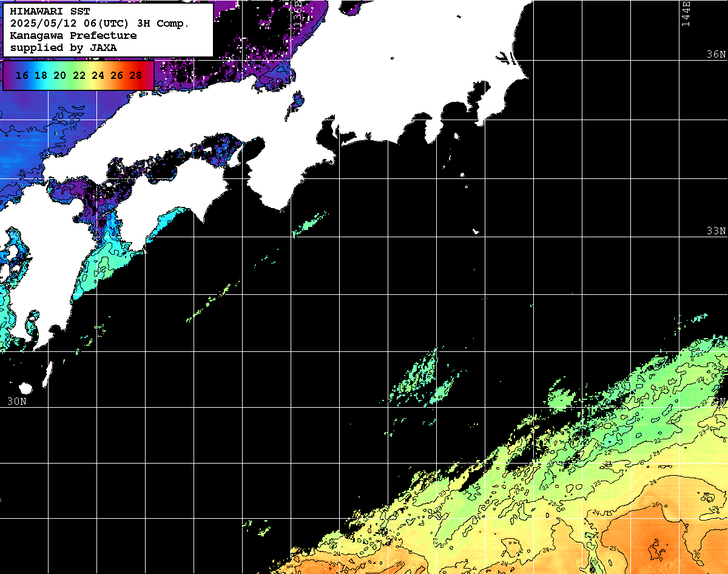Click the 33N latitude label

tap(716, 231)
